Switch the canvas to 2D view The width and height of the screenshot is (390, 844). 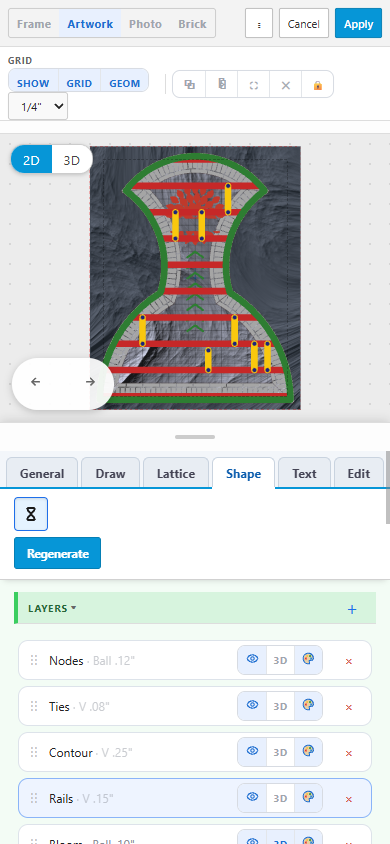pyautogui.click(x=31, y=160)
